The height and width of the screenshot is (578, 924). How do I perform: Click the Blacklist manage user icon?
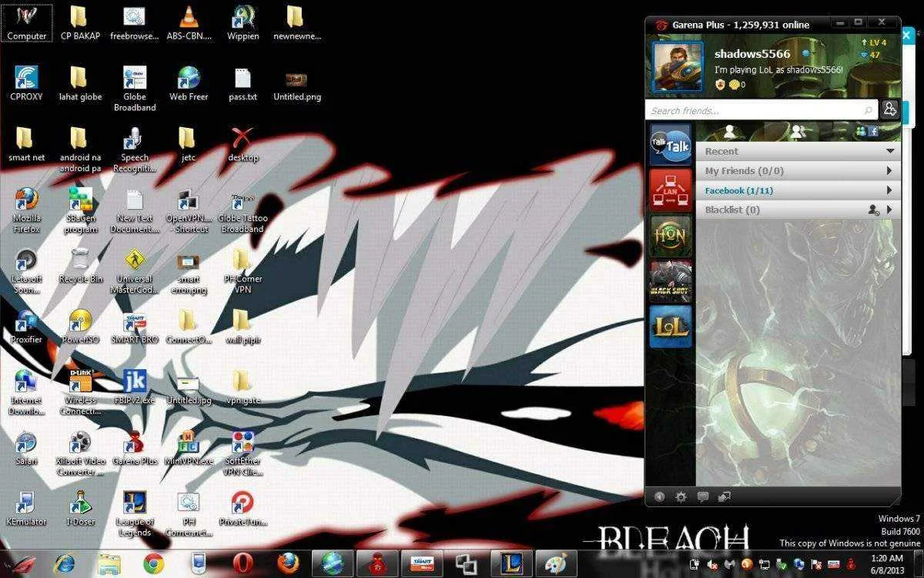point(873,210)
